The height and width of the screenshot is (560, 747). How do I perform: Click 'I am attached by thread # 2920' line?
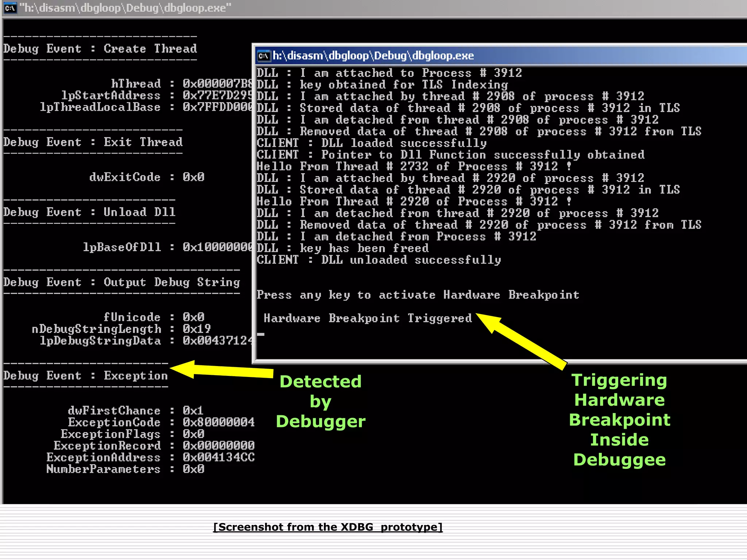point(450,178)
